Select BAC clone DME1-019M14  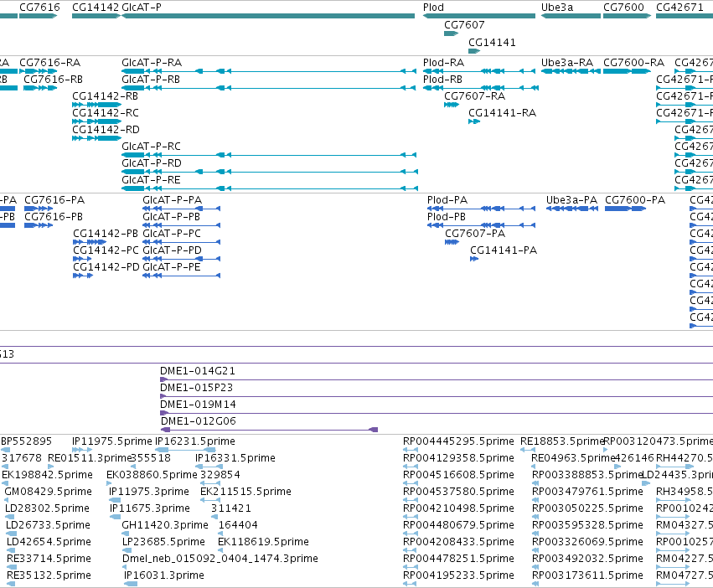point(437,413)
